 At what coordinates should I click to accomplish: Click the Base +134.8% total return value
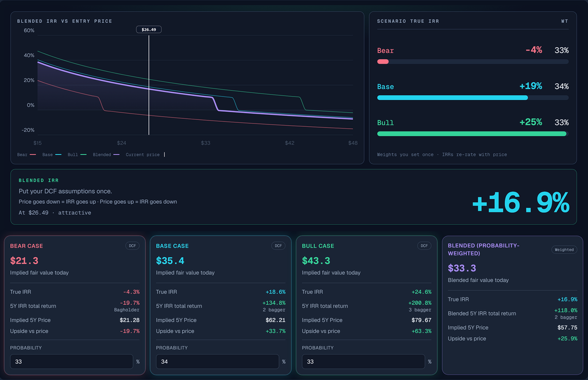tap(274, 303)
